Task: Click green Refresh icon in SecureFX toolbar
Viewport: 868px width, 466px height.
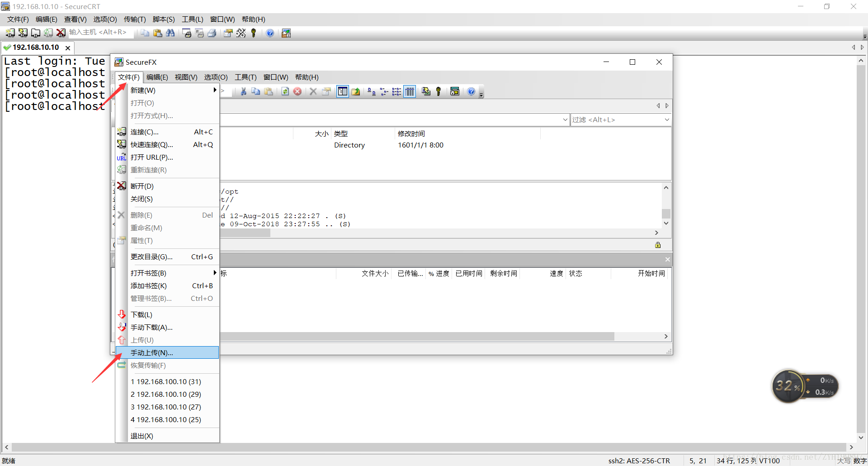Action: [285, 91]
